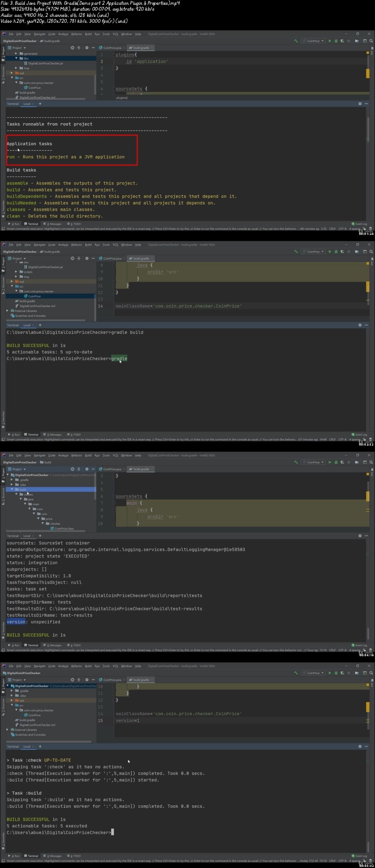Screen dimensions: 375x868
Task: Click DigitalCoinPriceChecker breadcrumb in the 00:01:26 frame
Action: 20,41
